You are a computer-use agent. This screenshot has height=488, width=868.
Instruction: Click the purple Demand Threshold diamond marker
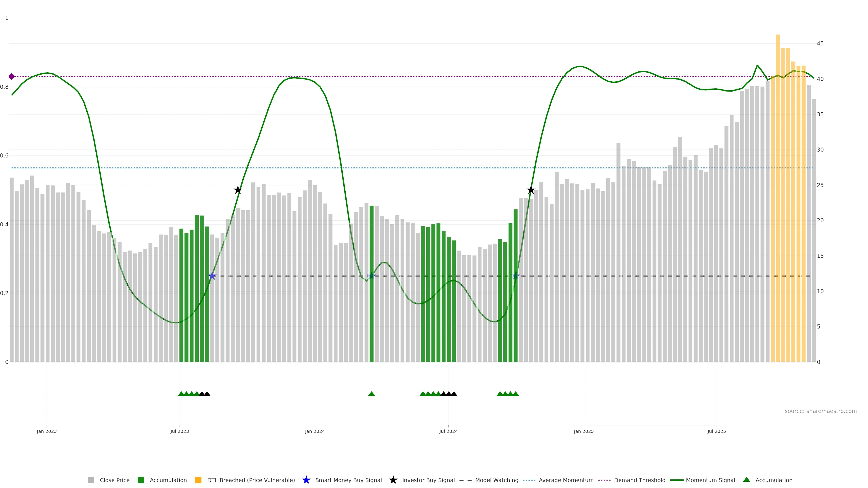point(12,76)
